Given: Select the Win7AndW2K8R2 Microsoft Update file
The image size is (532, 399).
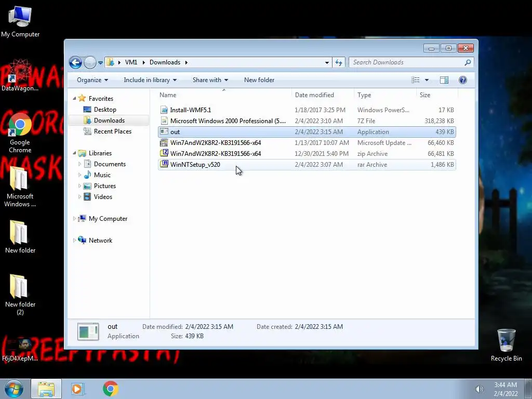Looking at the screenshot, I should click(307, 143).
